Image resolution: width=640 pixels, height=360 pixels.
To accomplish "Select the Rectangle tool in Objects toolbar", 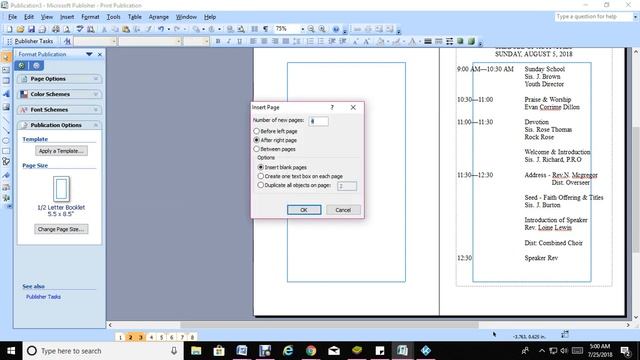I will coord(6,151).
